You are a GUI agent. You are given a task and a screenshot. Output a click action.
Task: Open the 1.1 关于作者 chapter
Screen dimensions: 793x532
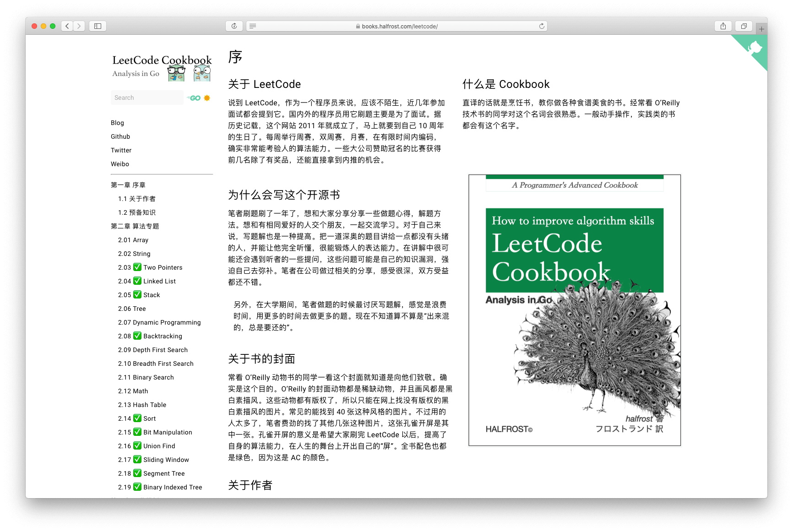pos(137,199)
